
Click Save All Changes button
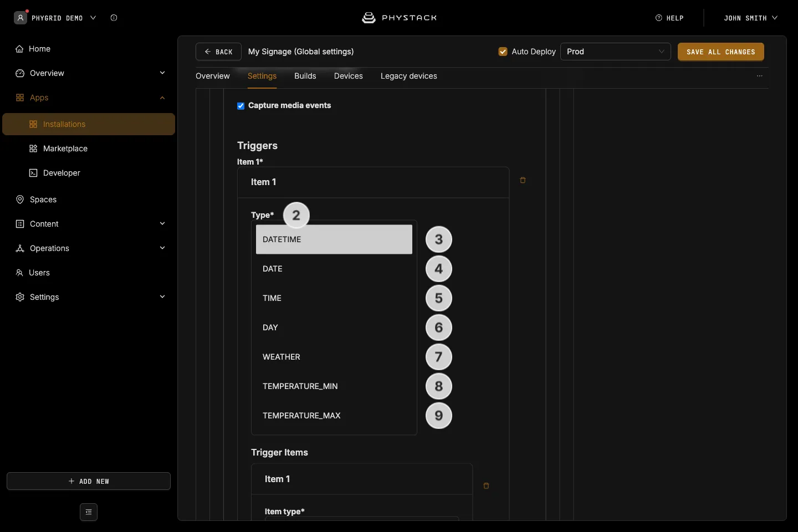[721, 52]
